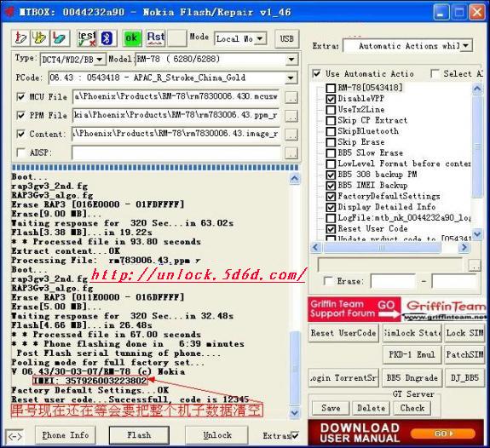Click the BB5 Dngrade button

(x=412, y=378)
